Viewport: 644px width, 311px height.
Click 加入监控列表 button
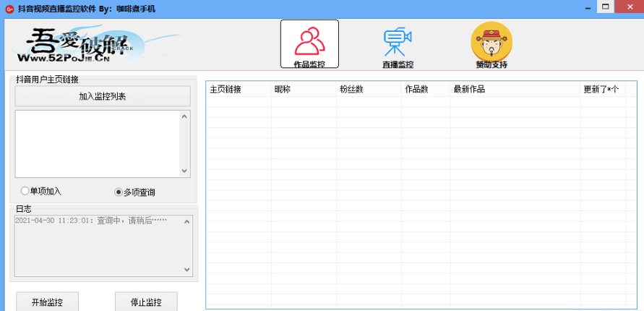click(x=103, y=96)
